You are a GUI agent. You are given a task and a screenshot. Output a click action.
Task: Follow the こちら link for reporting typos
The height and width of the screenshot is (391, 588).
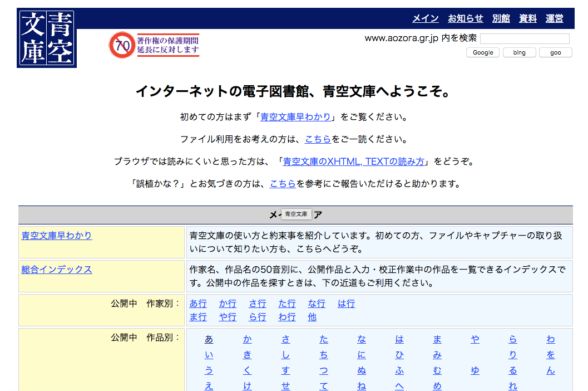pos(283,184)
